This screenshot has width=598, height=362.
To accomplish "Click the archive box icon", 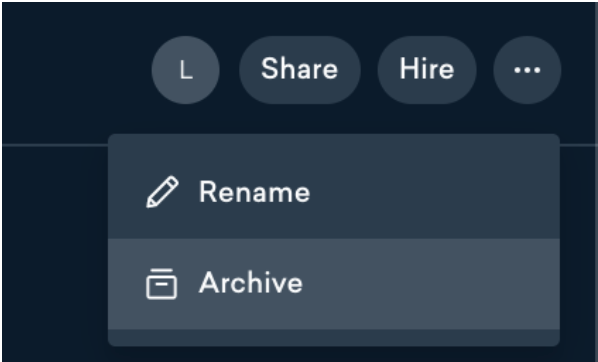I will pyautogui.click(x=162, y=283).
